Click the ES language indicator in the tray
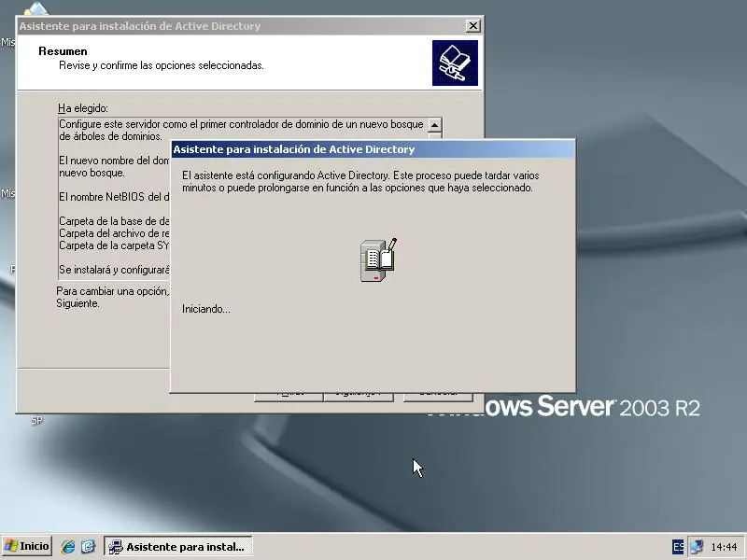747x560 pixels. click(x=678, y=547)
